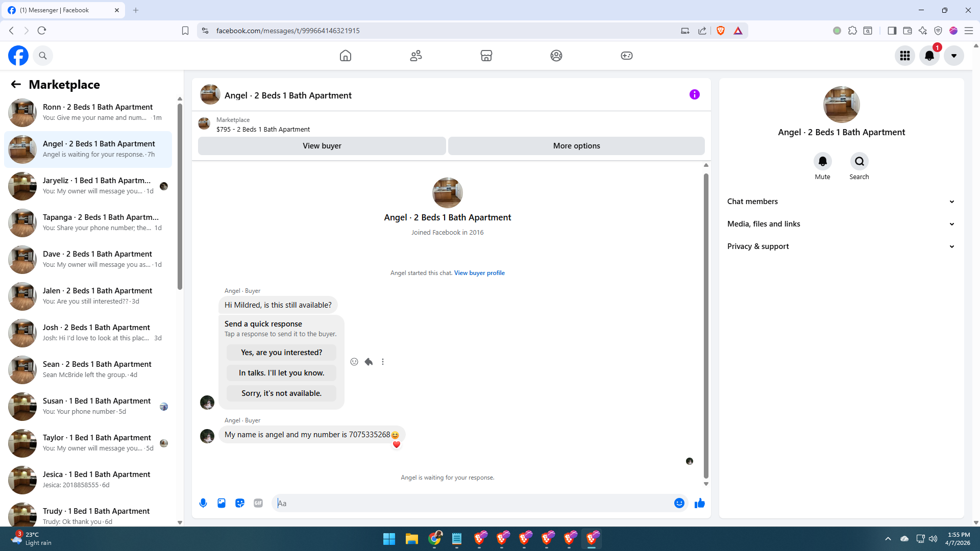Bookmark this page
Viewport: 980px width, 551px height.
[185, 31]
